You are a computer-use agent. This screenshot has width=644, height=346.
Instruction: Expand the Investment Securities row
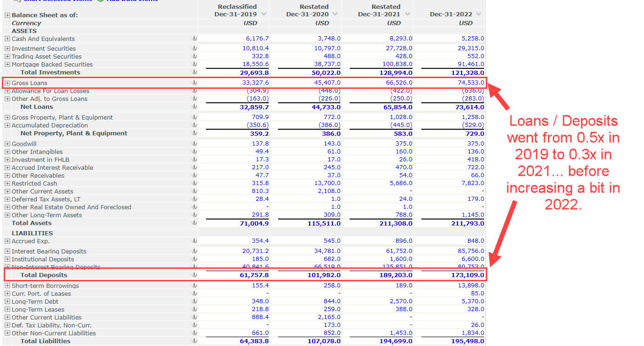7,48
